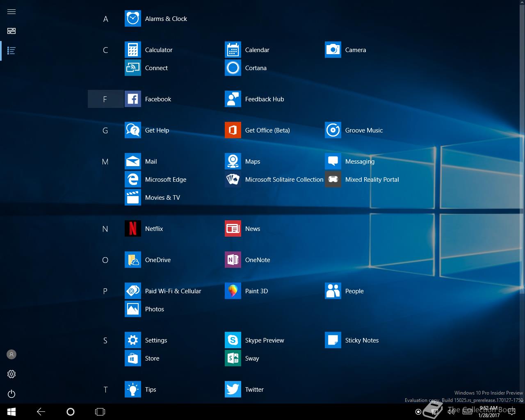
Task: Click the Windows Start button
Action: (11, 412)
